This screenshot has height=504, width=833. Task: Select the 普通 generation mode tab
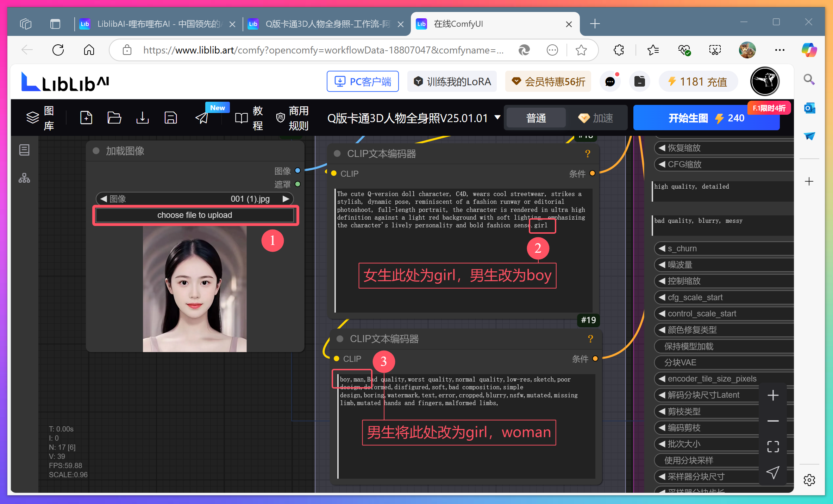coord(536,118)
